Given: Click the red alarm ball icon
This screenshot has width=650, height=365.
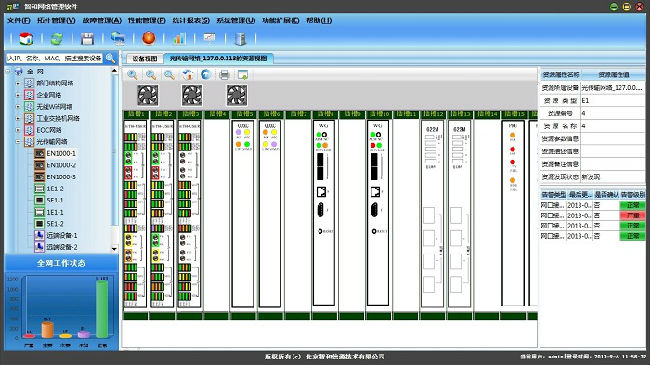Looking at the screenshot, I should click(x=148, y=38).
